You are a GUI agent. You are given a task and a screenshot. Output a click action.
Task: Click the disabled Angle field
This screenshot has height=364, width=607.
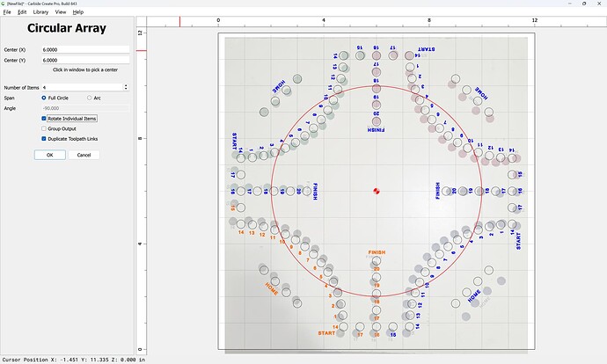85,108
